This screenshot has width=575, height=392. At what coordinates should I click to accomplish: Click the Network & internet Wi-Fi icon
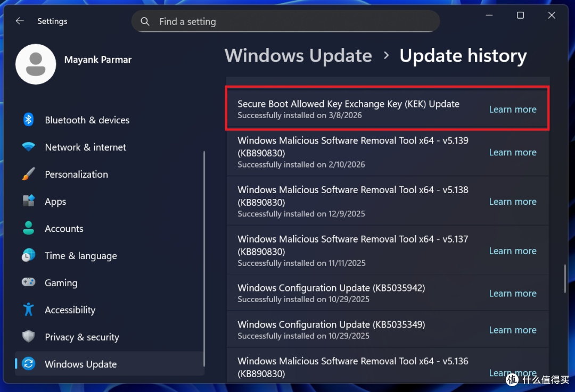pos(29,147)
